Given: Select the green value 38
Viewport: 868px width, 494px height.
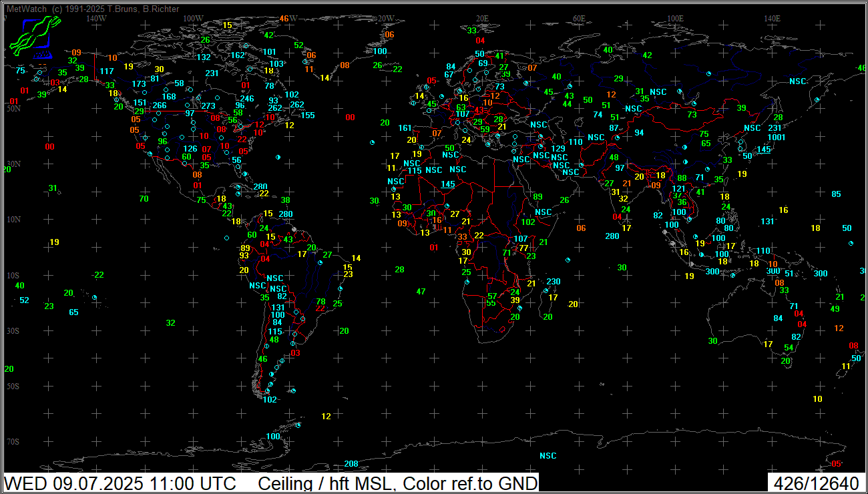Looking at the screenshot, I should pos(286,200).
